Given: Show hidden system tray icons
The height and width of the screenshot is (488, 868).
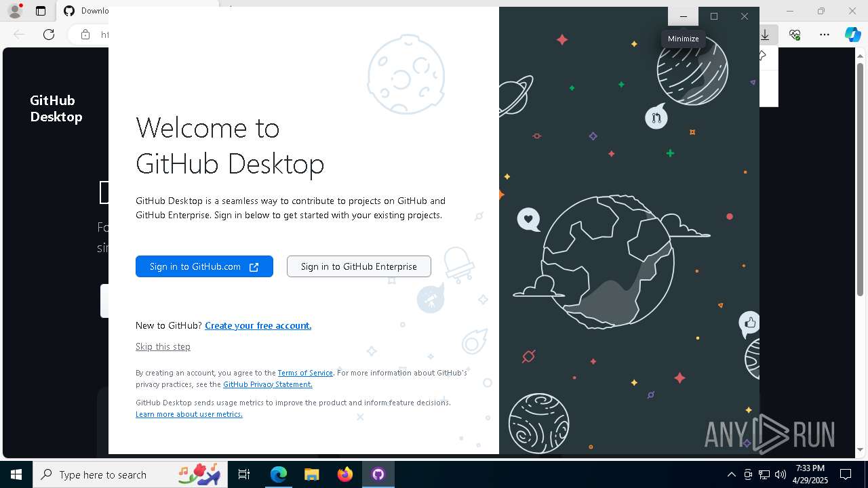Looking at the screenshot, I should click(x=732, y=474).
